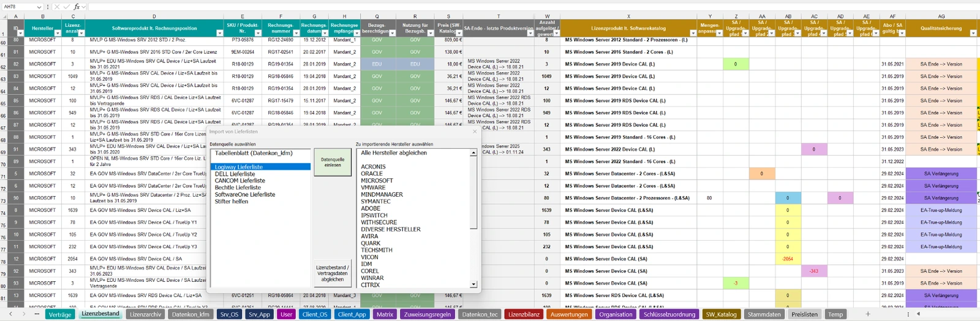Screen dimensions: 980x321
Task: Switch to the Lizenzarchiv sheet tab
Action: coord(146,314)
